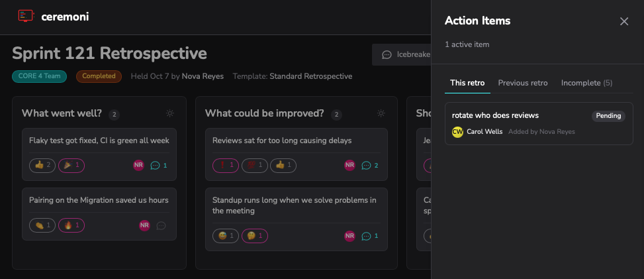Click 'Standup runs long' card text
644x279 pixels.
coord(294,205)
